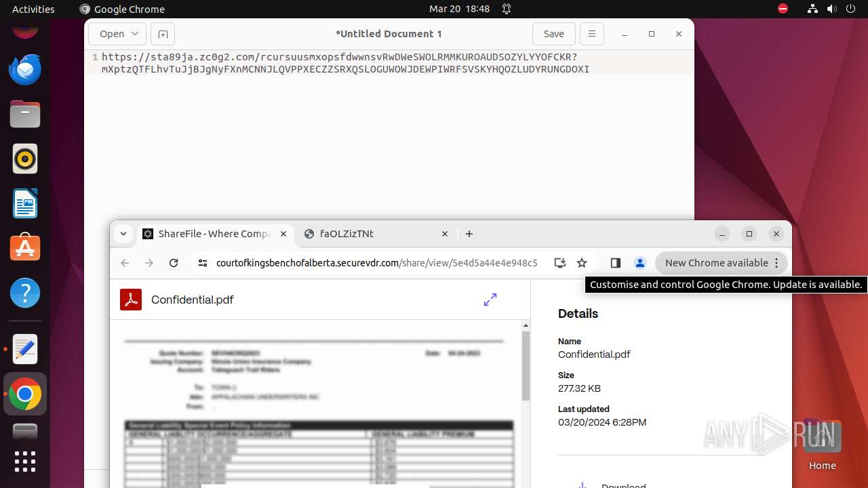This screenshot has height=488, width=868.
Task: Launch Files manager from the dock
Action: coord(25,114)
